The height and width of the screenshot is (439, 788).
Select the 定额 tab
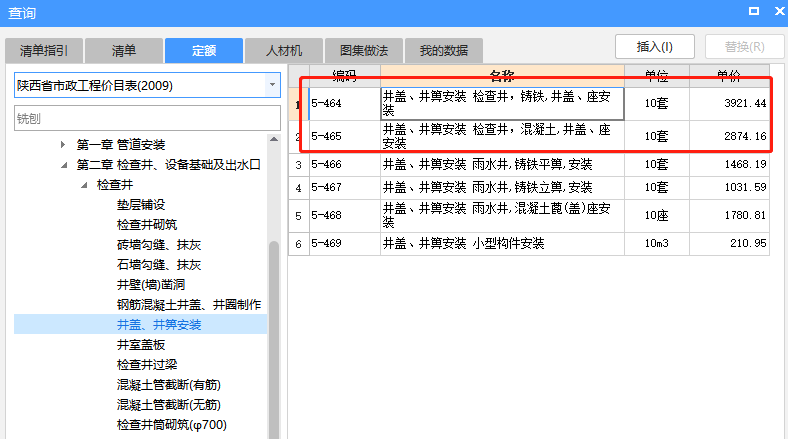pos(204,51)
